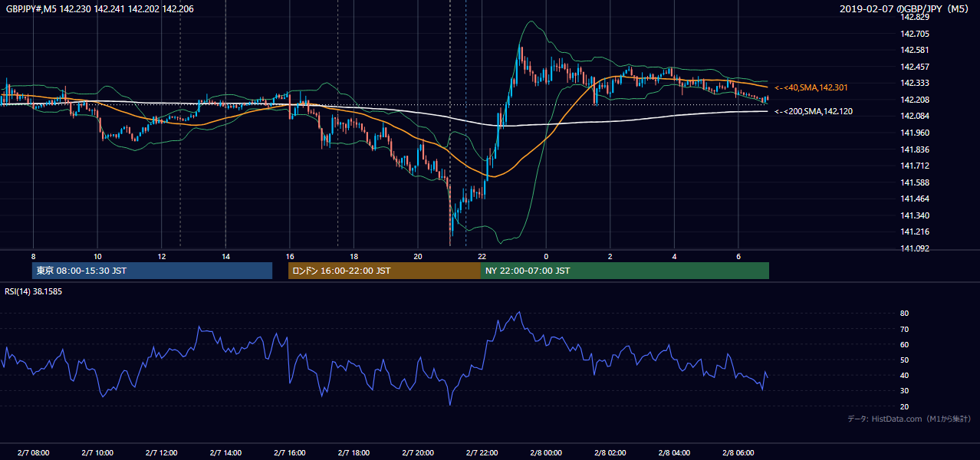Image resolution: width=980 pixels, height=460 pixels.
Task: Click the '2/7 10:00' bottom time label
Action: (x=97, y=453)
